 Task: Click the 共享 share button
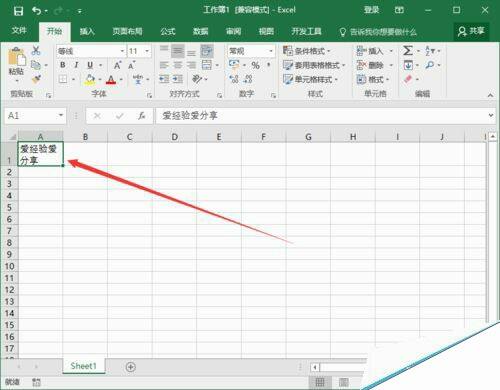click(x=471, y=31)
